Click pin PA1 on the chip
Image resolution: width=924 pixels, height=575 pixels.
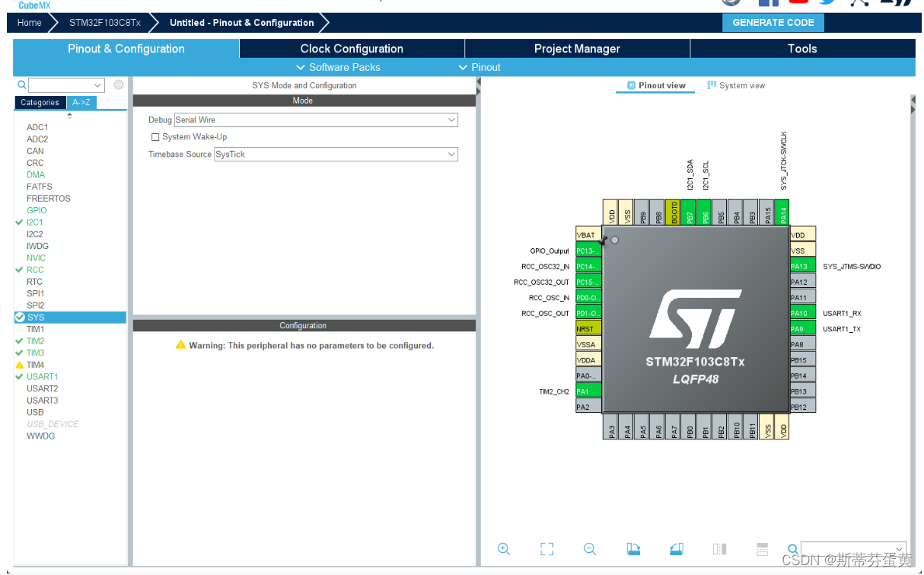[588, 391]
